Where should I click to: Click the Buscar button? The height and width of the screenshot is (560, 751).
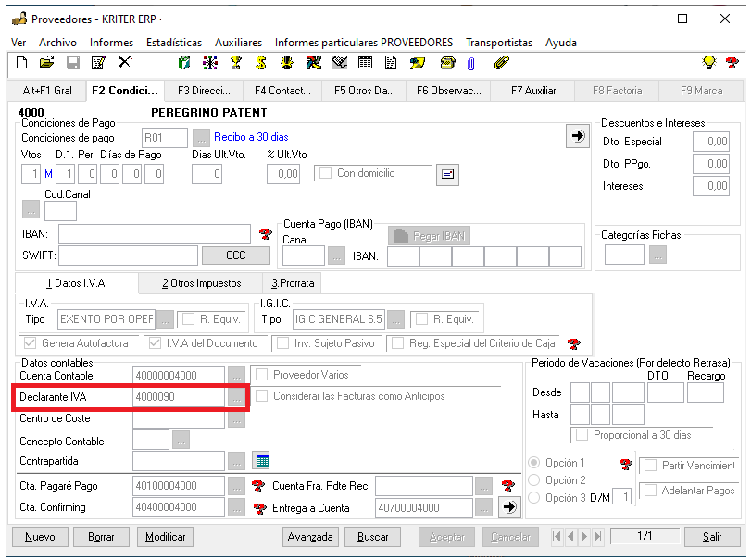coord(372,537)
